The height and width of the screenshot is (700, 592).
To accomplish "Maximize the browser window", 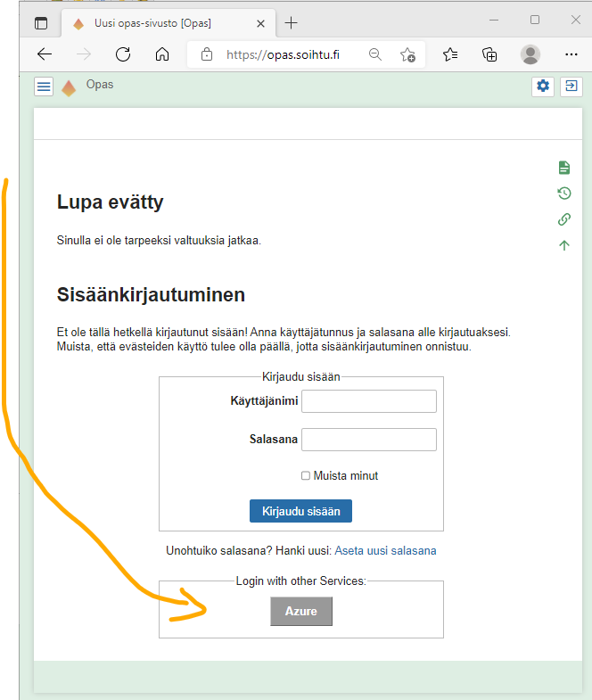I will point(535,20).
